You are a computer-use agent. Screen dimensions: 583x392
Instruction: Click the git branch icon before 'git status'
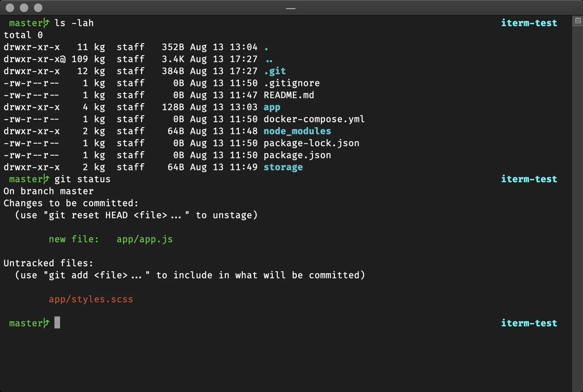[x=46, y=179]
